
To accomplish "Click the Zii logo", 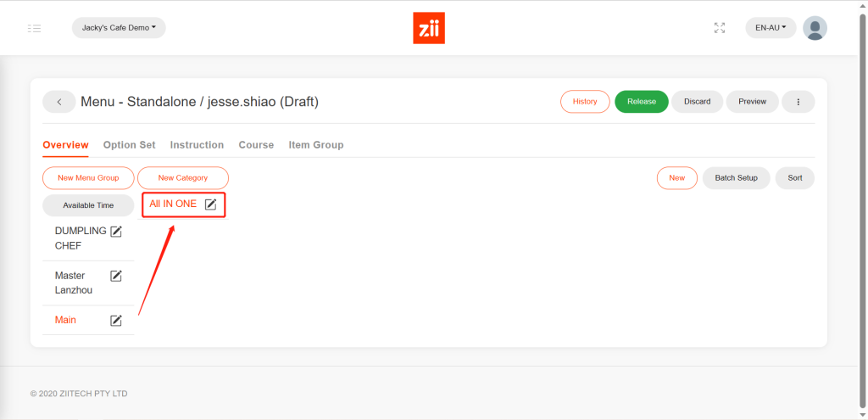I will 428,28.
